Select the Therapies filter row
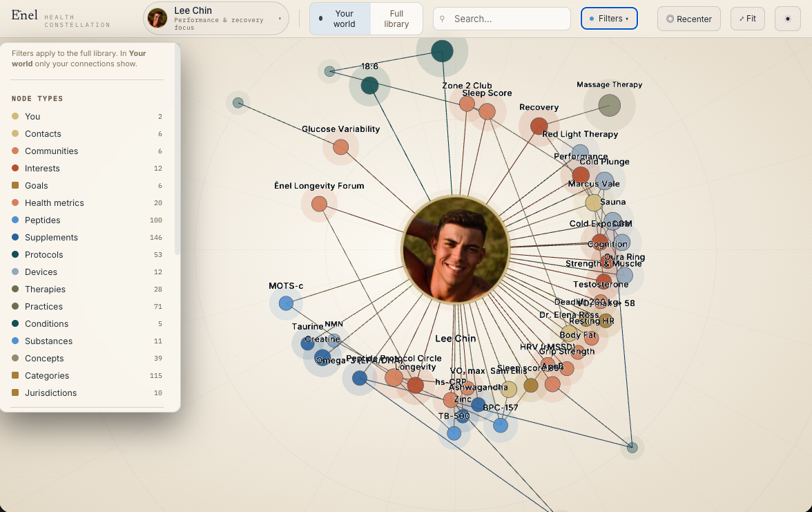 click(x=87, y=289)
